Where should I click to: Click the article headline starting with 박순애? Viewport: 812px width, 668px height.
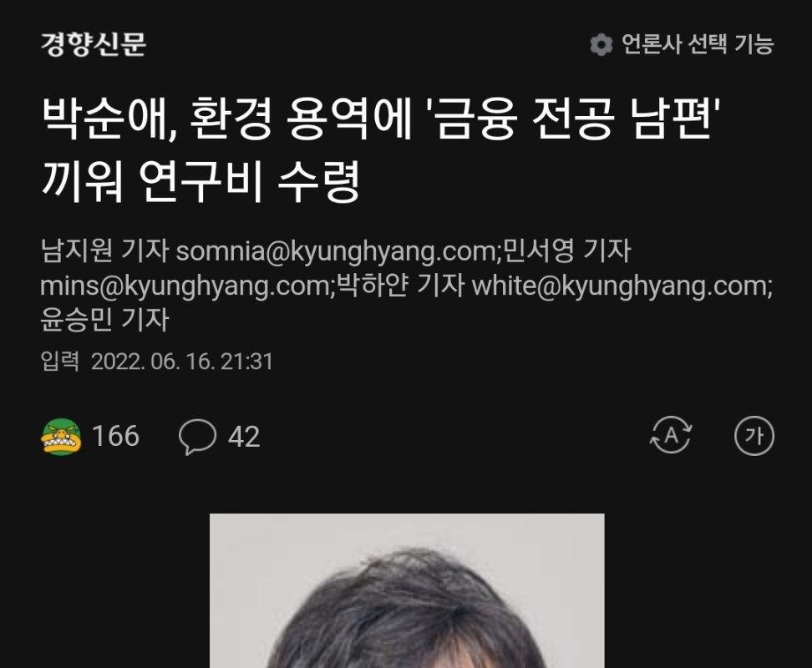pyautogui.click(x=382, y=149)
